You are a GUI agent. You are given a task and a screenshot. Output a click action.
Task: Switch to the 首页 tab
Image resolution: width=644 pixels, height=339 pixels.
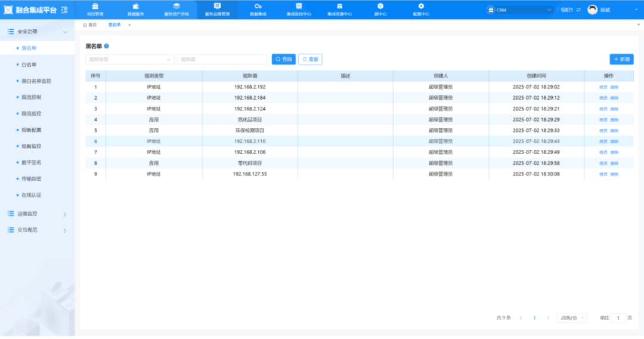[x=90, y=25]
